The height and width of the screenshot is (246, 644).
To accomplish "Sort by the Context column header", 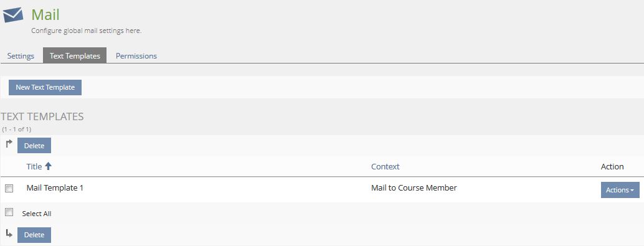I will point(386,166).
